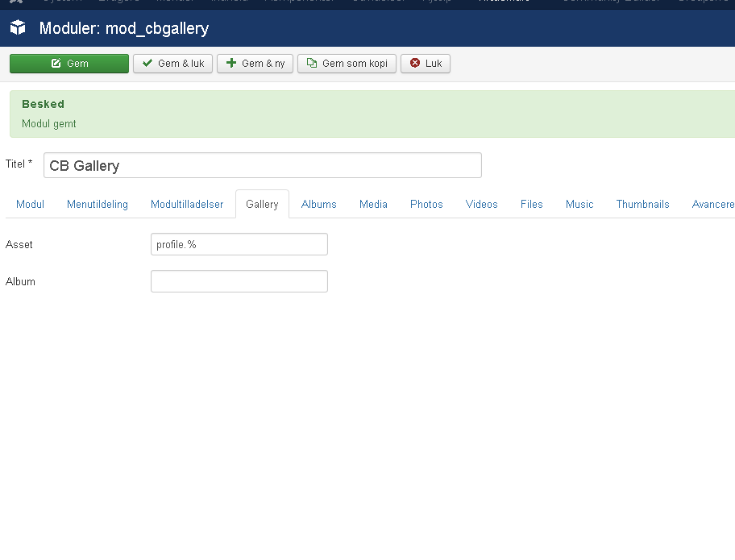Viewport: 735px width, 560px height.
Task: Open the Thumbnails tab
Action: click(642, 205)
